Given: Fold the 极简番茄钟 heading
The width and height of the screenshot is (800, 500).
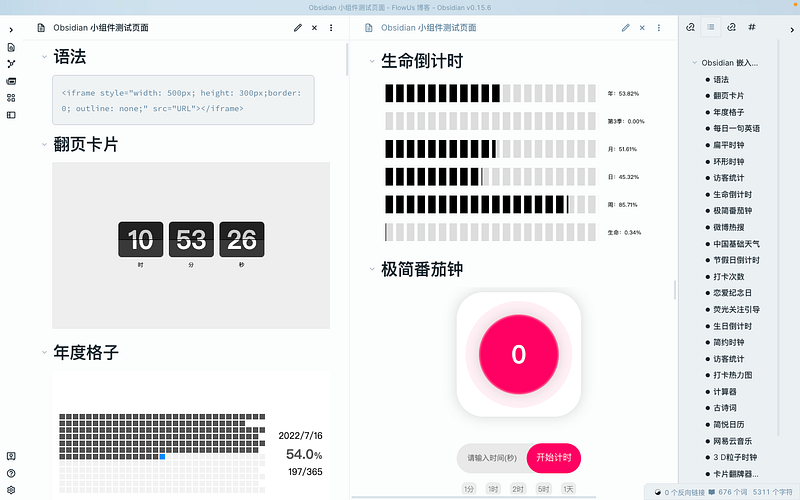Looking at the screenshot, I should 372,269.
